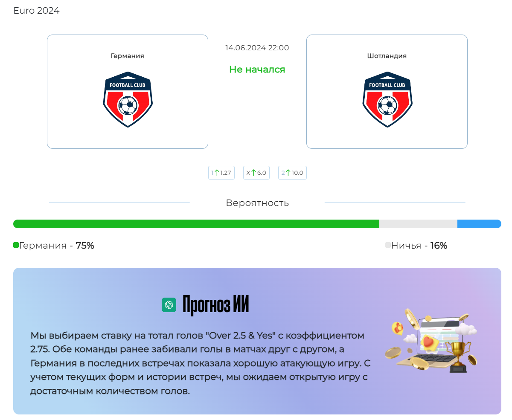Screen dimensions: 512x420
Task: Select draw odds X 6.0 button
Action: point(256,173)
